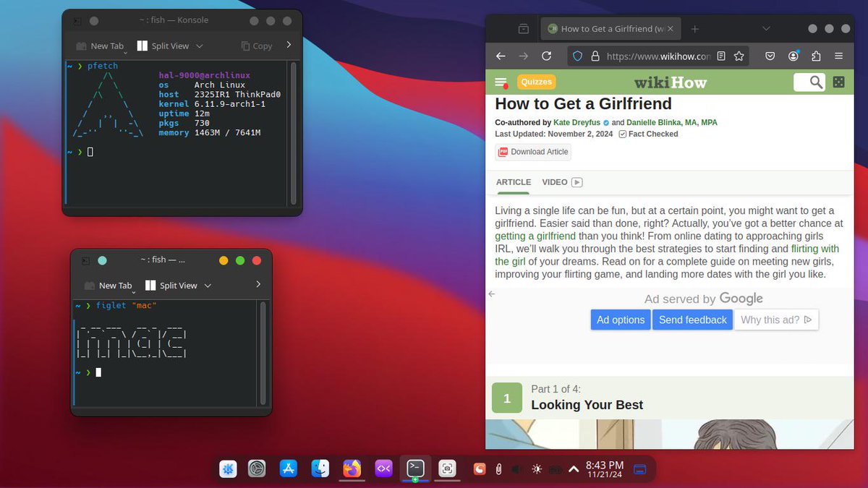Open the Quizzes button on wikiHow
This screenshot has height=488, width=868.
[x=536, y=82]
